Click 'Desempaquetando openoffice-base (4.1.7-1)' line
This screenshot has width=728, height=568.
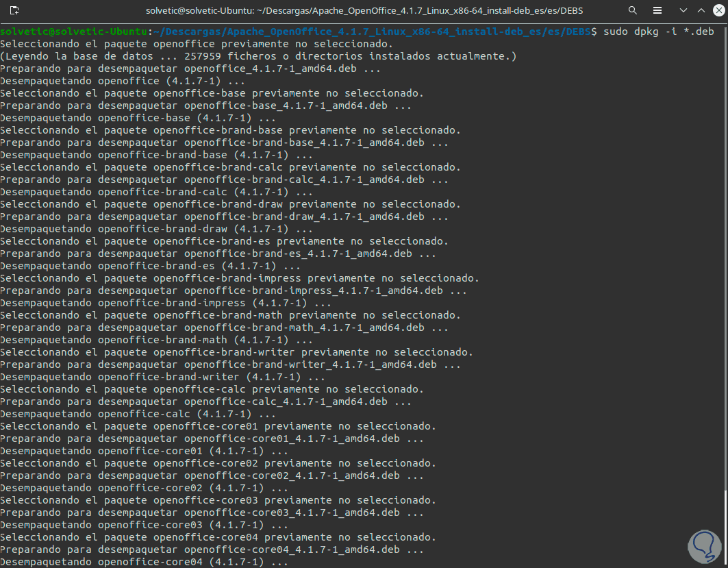tap(138, 118)
